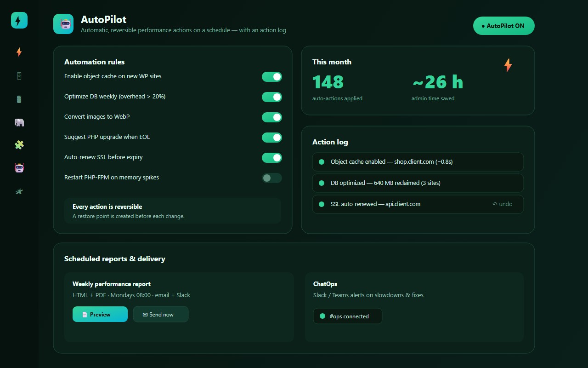
Task: Click the Every action is reversible notice
Action: tap(173, 211)
